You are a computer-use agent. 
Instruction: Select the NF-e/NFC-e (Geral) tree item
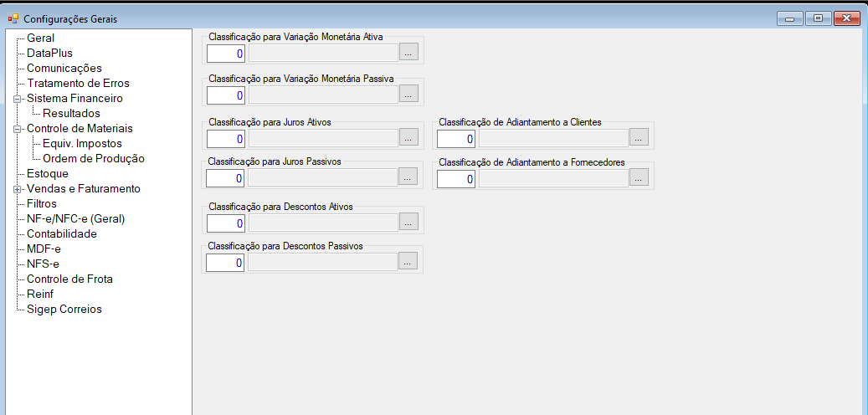(x=76, y=219)
